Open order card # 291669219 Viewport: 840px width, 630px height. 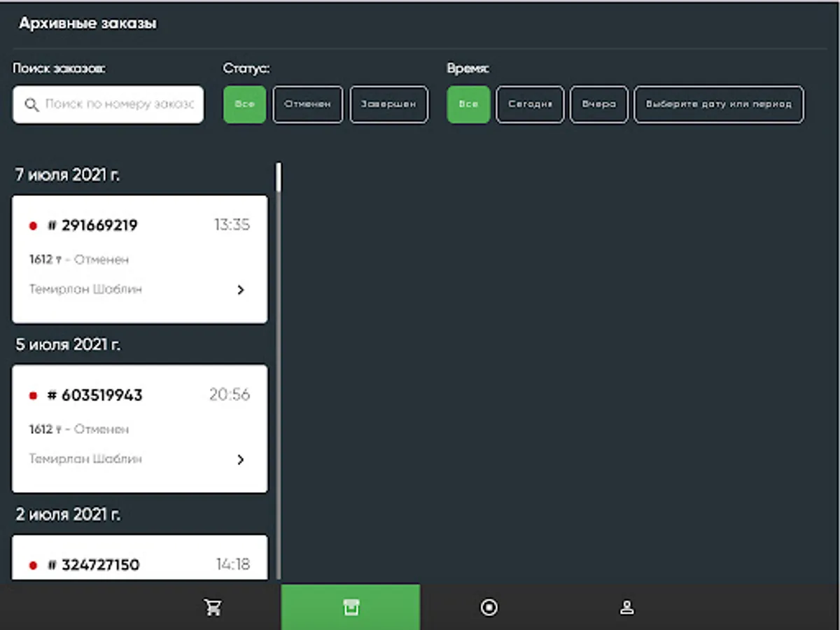[x=139, y=259]
